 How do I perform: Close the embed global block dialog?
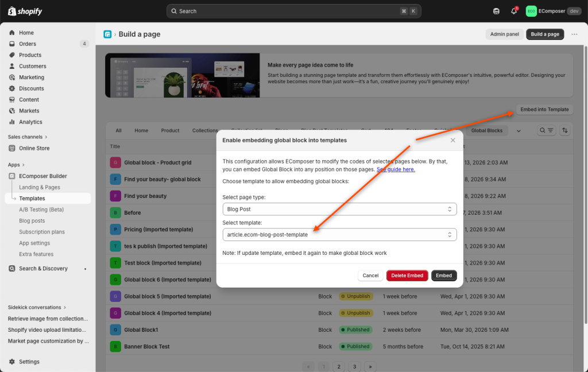coord(452,140)
